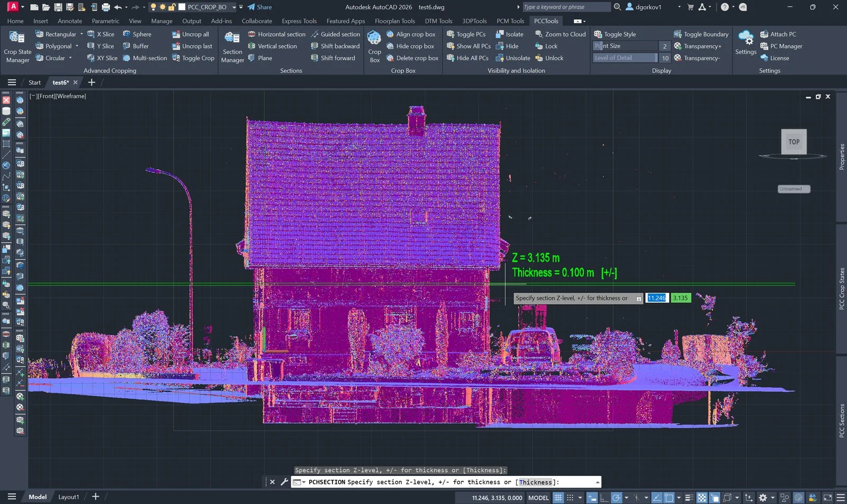Viewport: 847px width, 504px height.
Task: Open the PCC_CROP_BO layer dropdown
Action: tap(234, 7)
